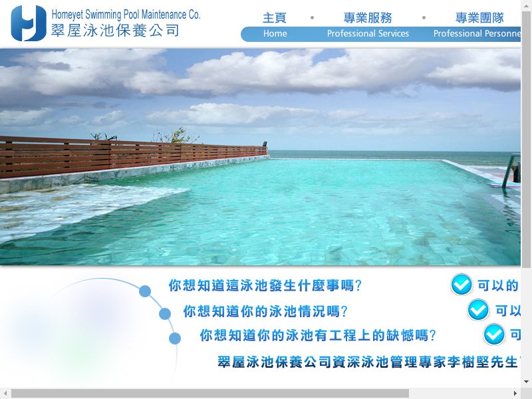The width and height of the screenshot is (532, 399).
Task: Select the 專業服務 heading
Action: click(368, 18)
